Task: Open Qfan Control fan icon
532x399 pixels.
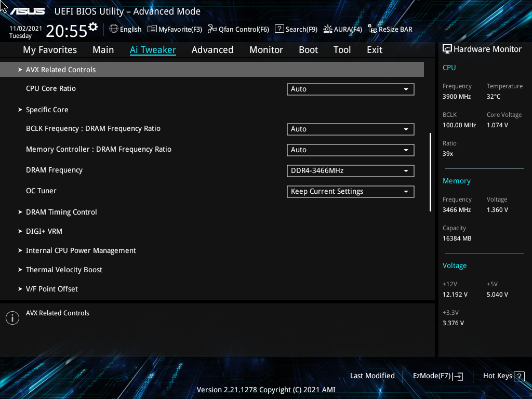Action: coord(212,29)
